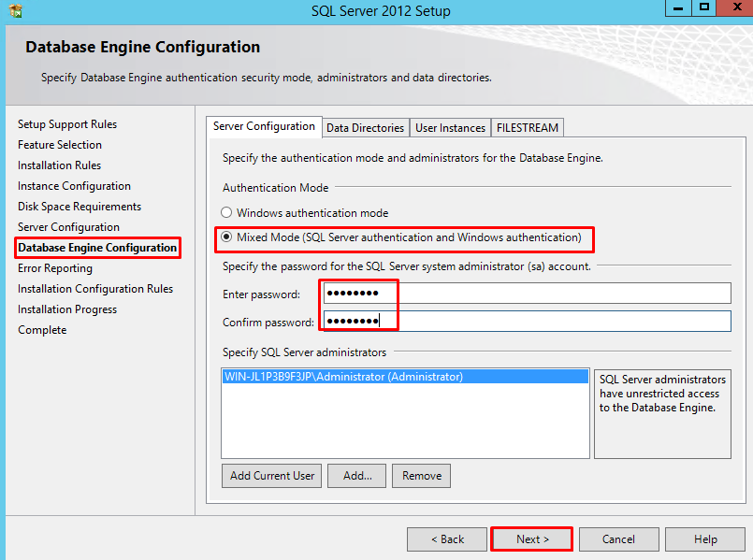
Task: Click Instance Configuration step in sidebar
Action: tap(74, 186)
